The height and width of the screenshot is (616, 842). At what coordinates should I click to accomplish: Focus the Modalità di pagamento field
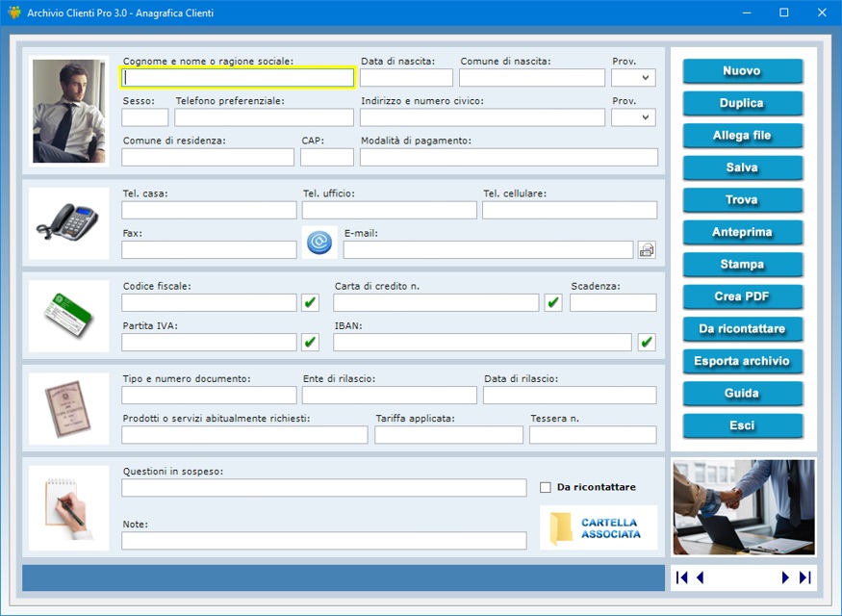pyautogui.click(x=509, y=157)
